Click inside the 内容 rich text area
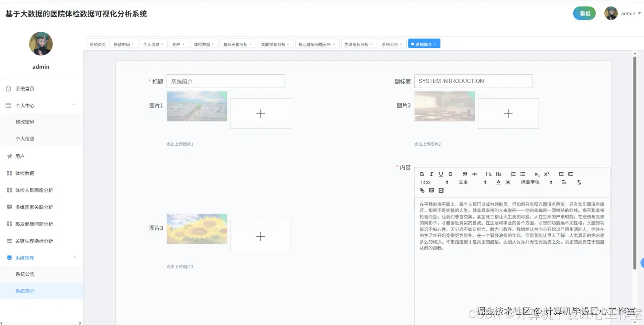This screenshot has height=325, width=644. [512, 261]
